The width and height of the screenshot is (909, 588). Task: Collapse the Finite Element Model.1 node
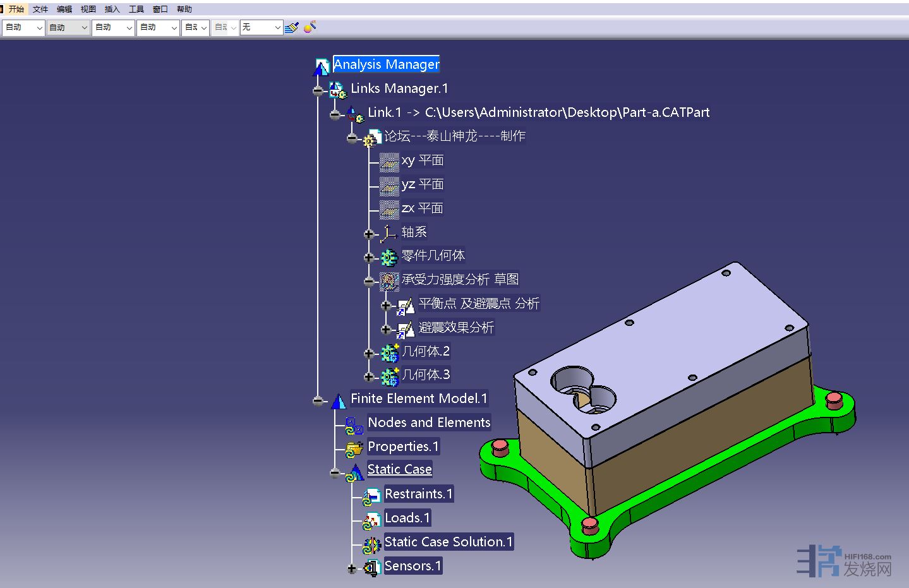click(318, 400)
